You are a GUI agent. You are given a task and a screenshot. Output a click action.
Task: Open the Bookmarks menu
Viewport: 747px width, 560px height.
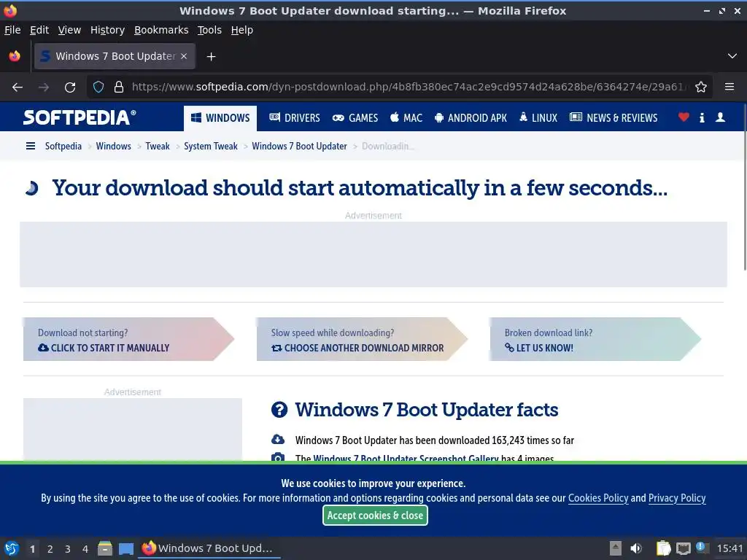tap(161, 30)
